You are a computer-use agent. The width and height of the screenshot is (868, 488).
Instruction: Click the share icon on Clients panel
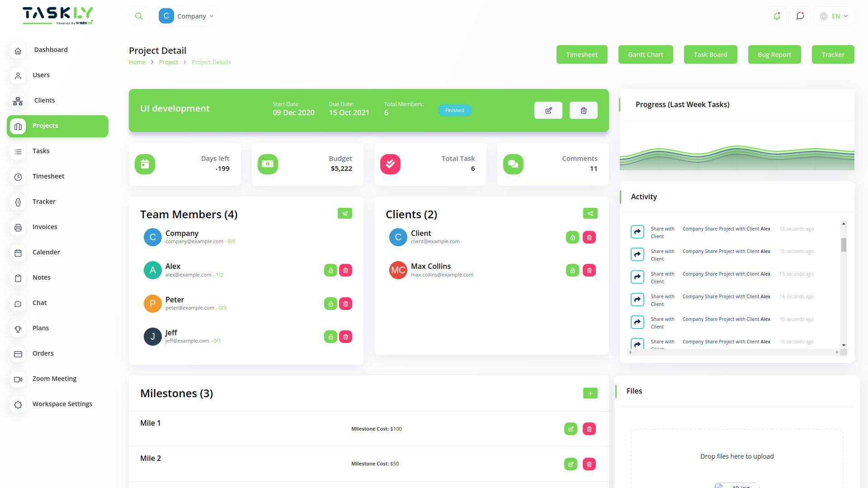pos(590,213)
